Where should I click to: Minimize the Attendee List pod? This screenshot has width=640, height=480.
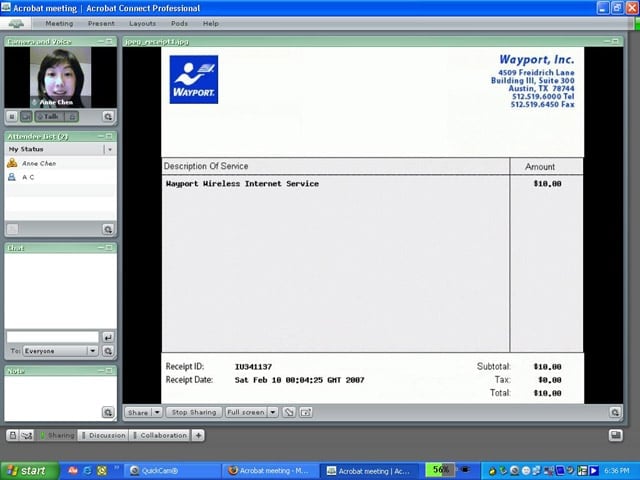tap(100, 136)
